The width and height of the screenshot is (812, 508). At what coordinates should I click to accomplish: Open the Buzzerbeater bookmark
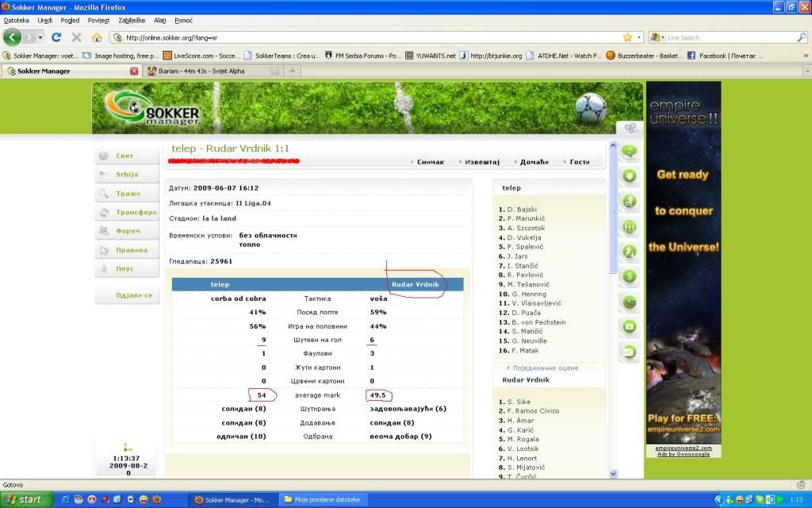(x=644, y=56)
